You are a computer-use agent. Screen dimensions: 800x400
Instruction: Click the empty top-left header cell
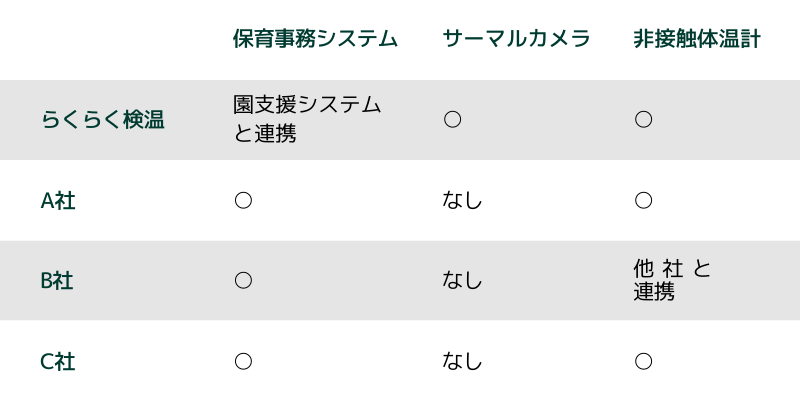tap(110, 40)
